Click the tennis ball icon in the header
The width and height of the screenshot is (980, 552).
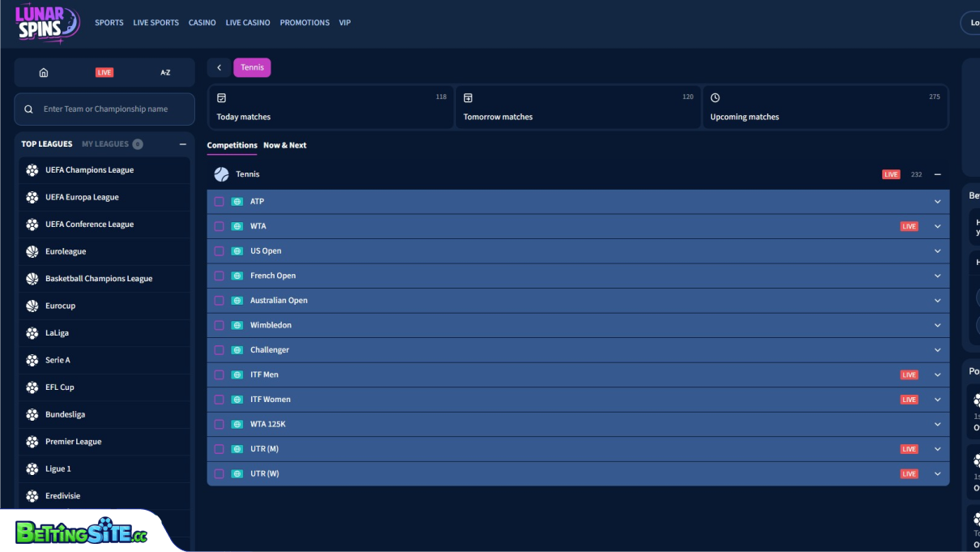[221, 173]
